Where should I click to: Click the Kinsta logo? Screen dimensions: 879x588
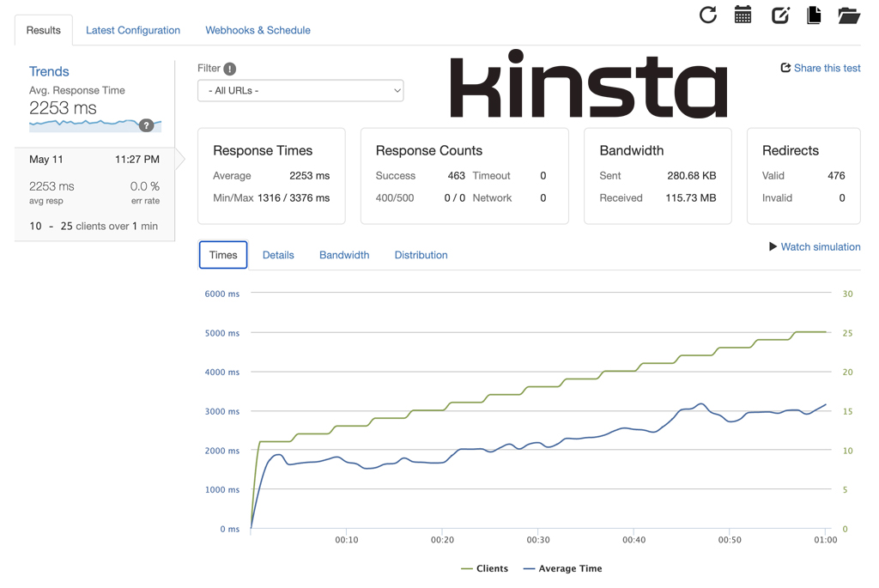pos(589,84)
